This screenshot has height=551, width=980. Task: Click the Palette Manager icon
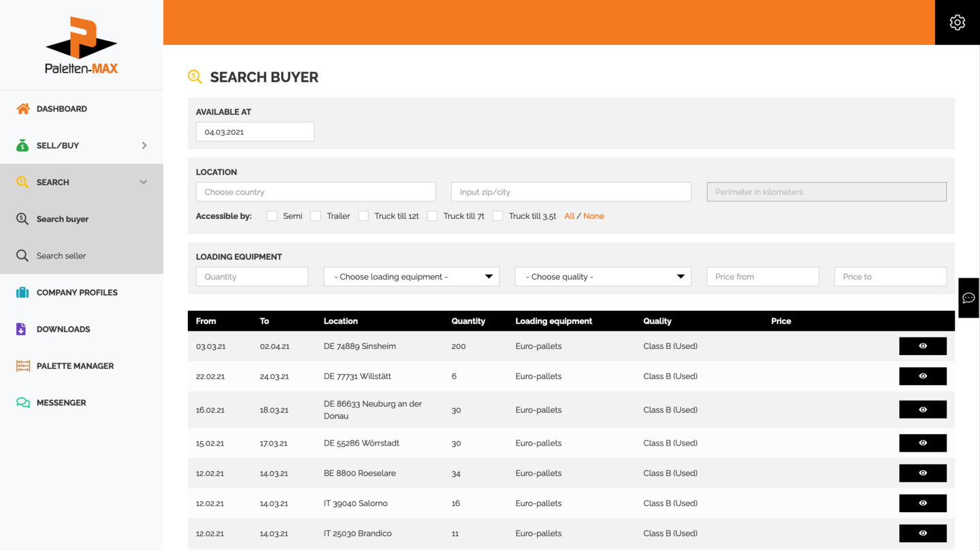pyautogui.click(x=23, y=366)
